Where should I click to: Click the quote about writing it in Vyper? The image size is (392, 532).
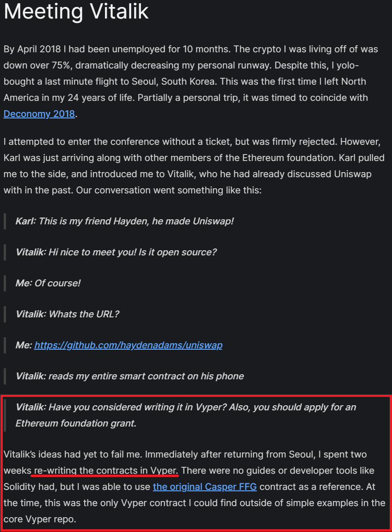[x=186, y=415]
